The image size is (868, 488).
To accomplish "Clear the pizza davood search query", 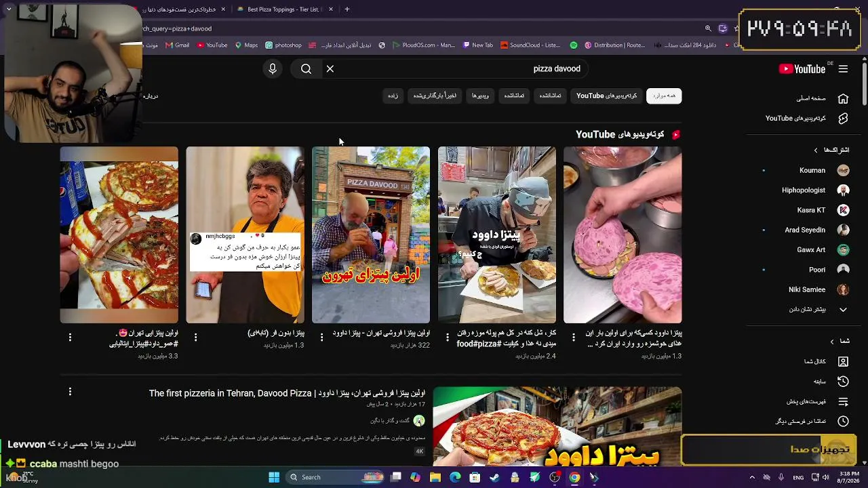I will (330, 68).
